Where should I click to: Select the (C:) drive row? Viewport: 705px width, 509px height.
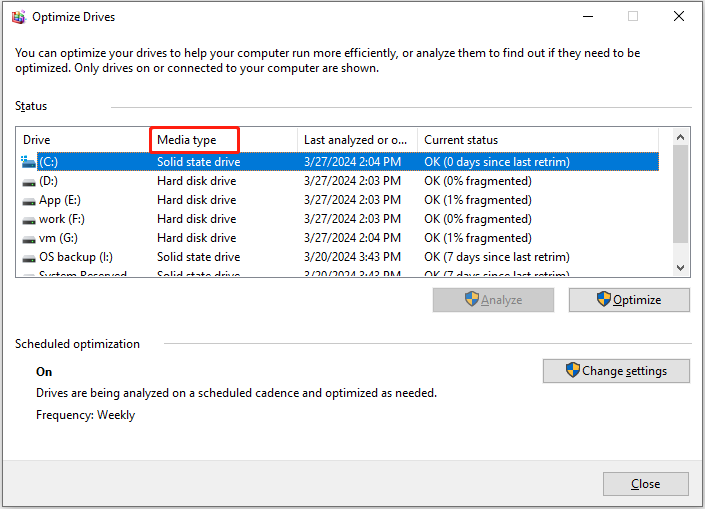[x=339, y=162]
